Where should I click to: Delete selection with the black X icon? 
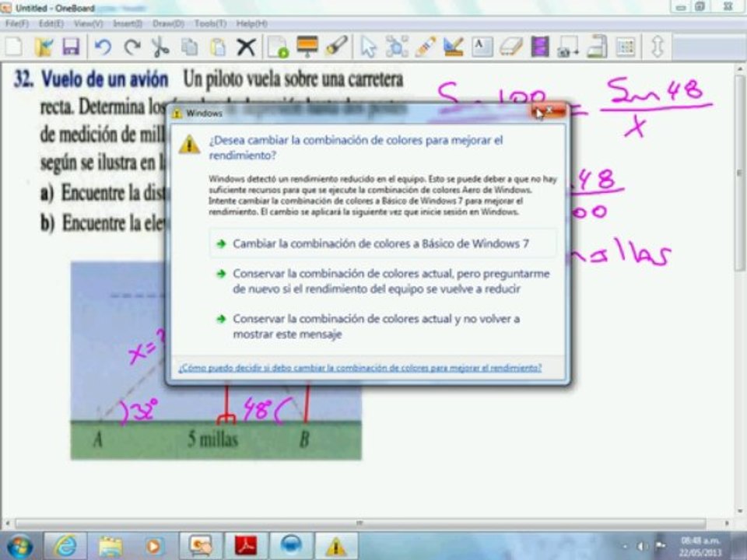247,47
